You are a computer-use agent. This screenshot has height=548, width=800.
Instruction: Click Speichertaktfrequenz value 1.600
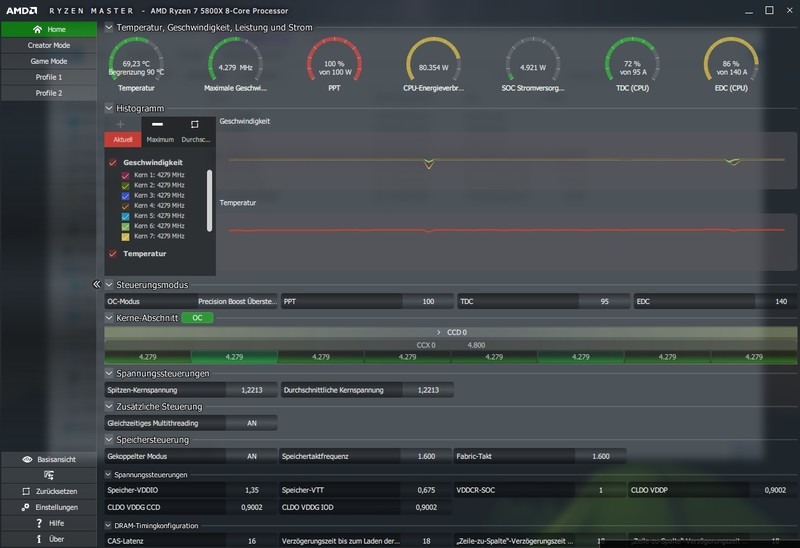point(426,457)
